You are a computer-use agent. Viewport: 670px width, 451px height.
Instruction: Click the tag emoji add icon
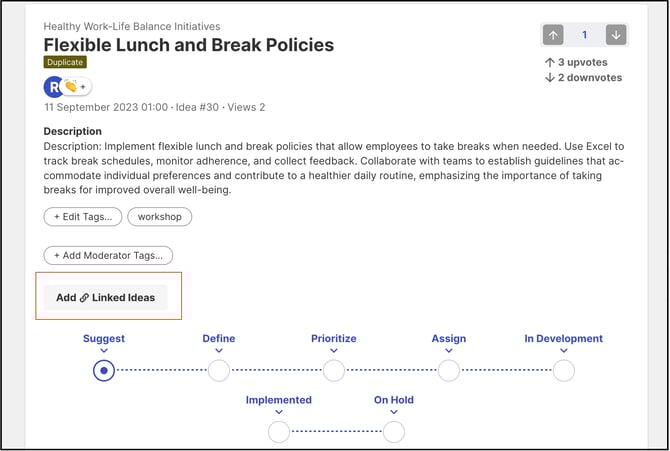pos(76,87)
